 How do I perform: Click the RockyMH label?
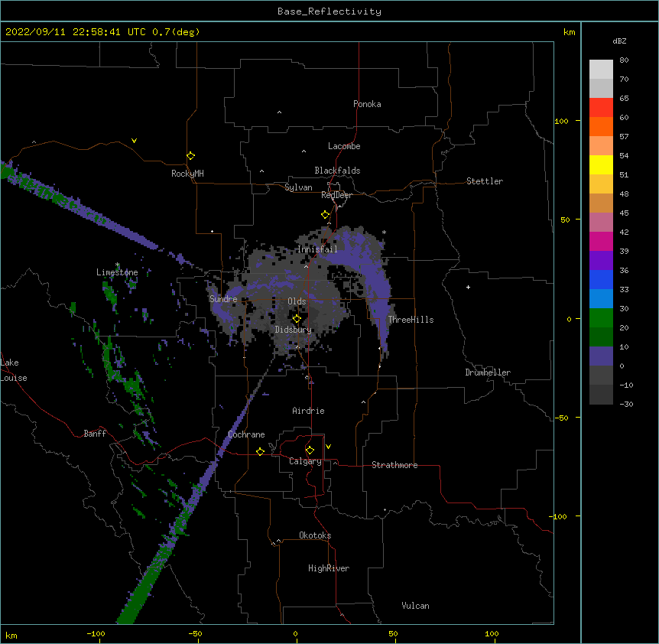(x=187, y=174)
